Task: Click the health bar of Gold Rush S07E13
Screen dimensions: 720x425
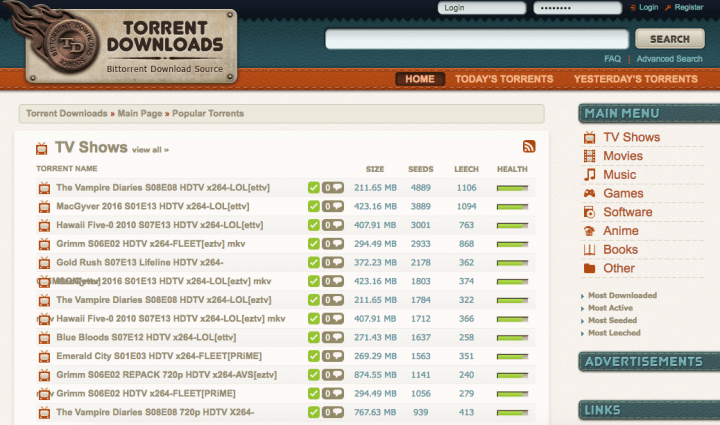Action: (512, 263)
